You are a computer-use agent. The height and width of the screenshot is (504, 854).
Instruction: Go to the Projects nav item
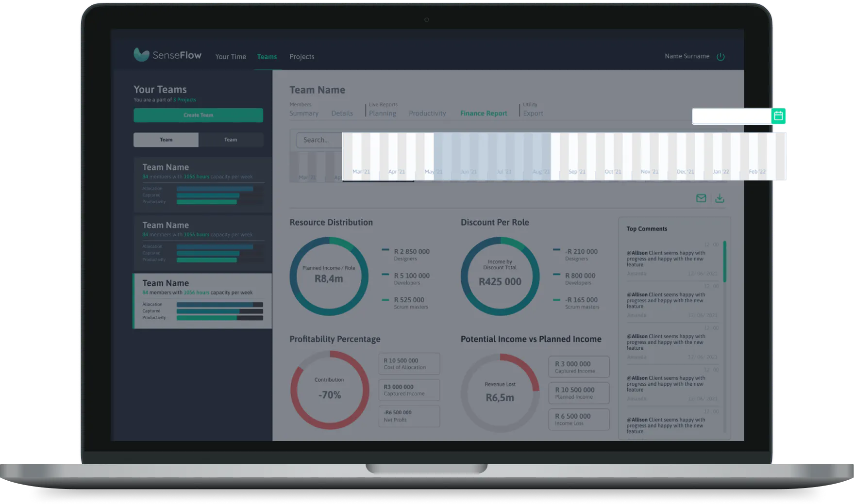302,57
